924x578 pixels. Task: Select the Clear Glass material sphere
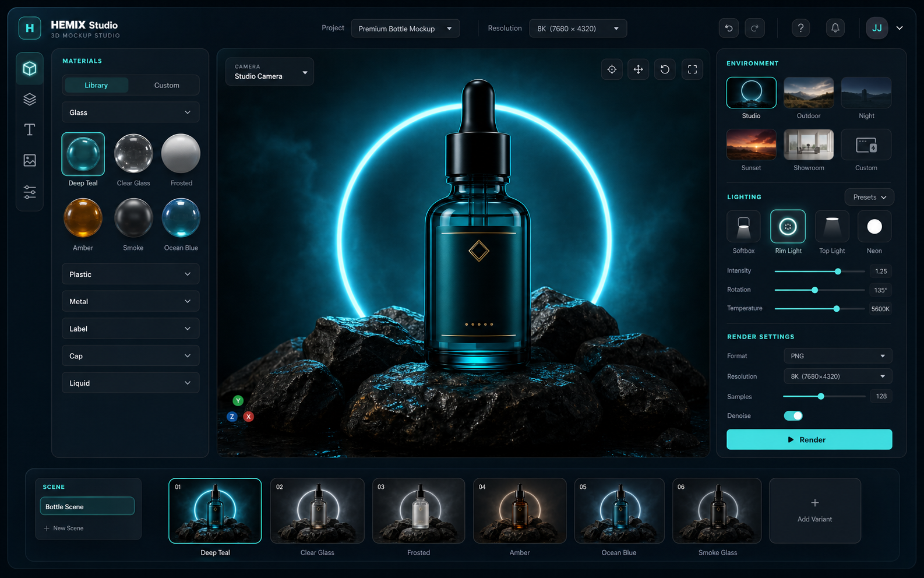[x=133, y=154]
